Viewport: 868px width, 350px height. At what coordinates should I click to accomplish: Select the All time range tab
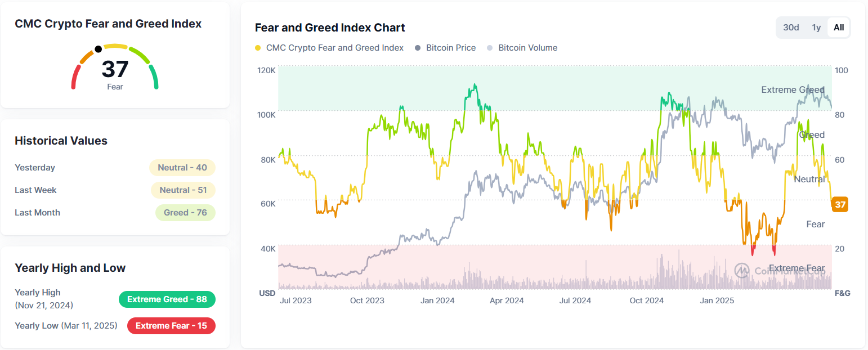839,28
